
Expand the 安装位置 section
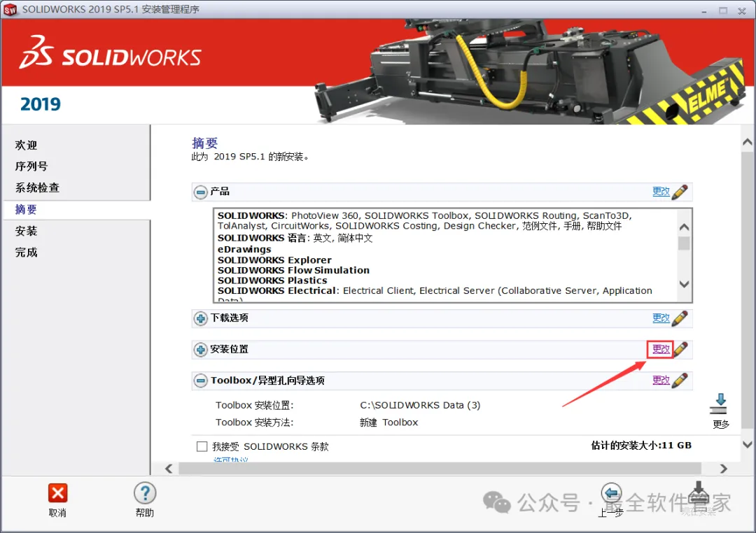click(x=201, y=350)
